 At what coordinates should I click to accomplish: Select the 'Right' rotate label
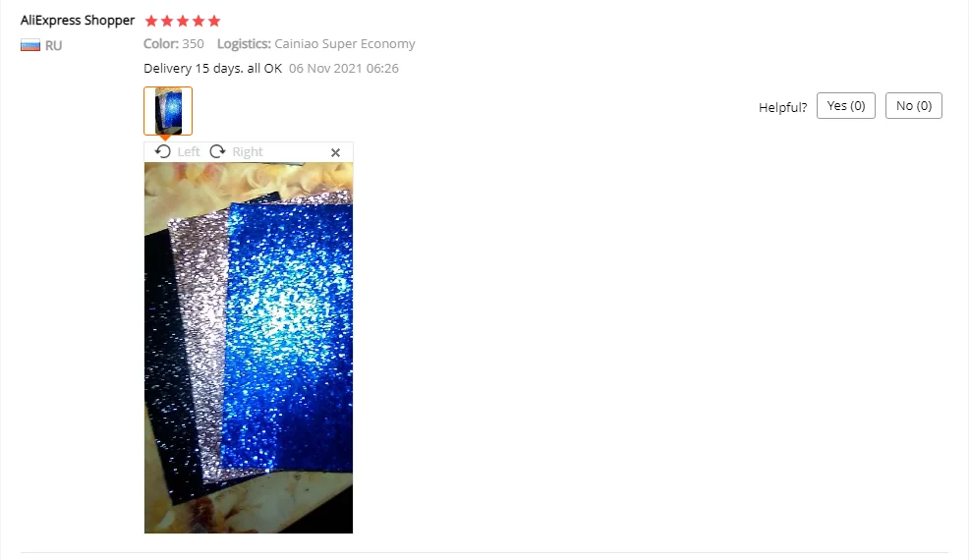248,151
